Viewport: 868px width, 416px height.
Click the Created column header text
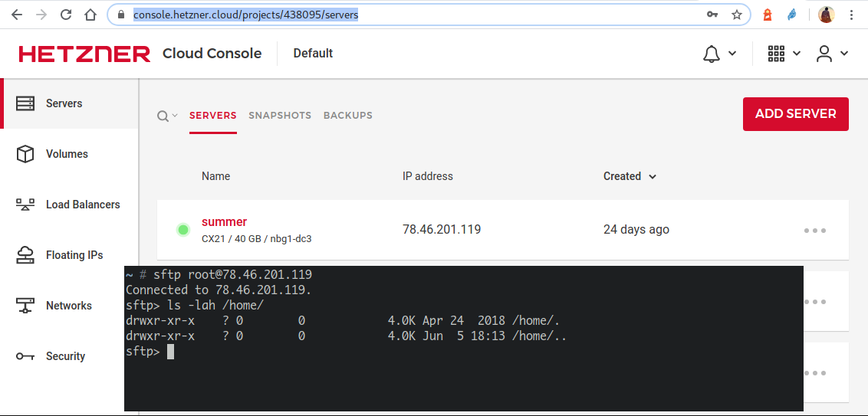click(622, 176)
